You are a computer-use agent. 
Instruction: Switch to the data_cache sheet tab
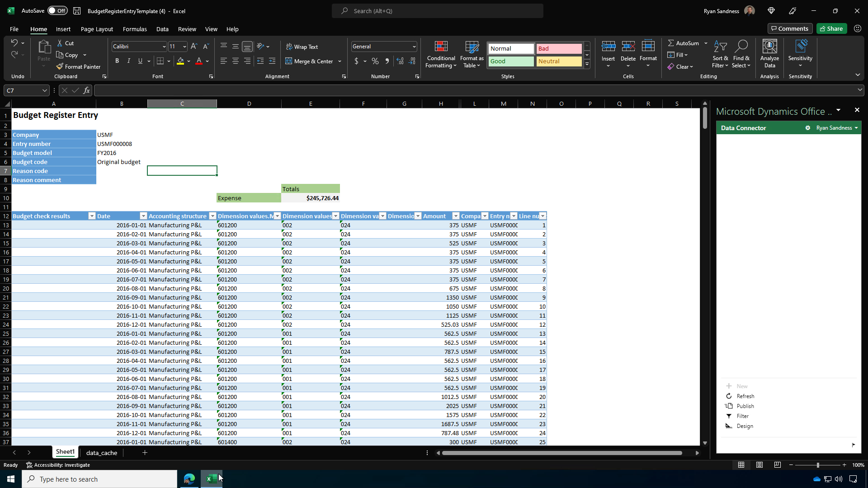click(102, 453)
